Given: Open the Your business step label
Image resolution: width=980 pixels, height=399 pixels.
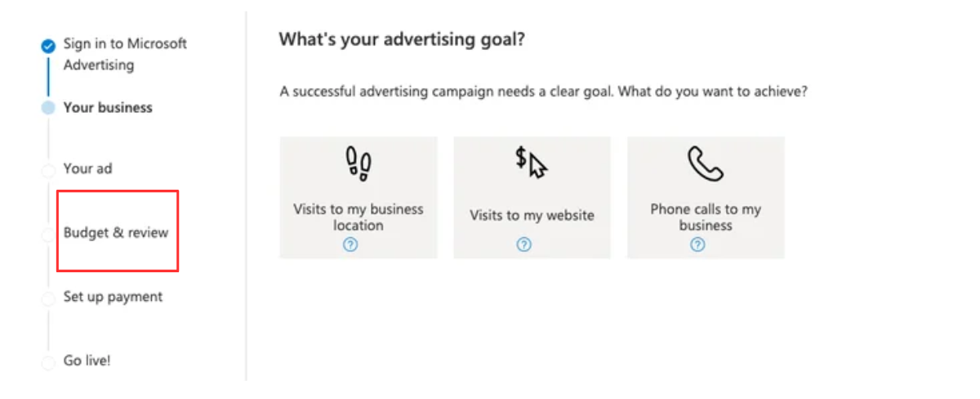Looking at the screenshot, I should point(108,107).
